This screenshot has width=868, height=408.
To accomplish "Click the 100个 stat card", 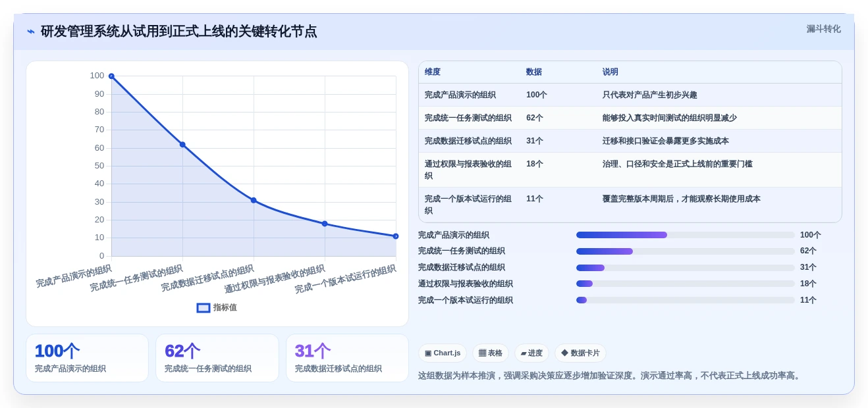I will tap(87, 358).
